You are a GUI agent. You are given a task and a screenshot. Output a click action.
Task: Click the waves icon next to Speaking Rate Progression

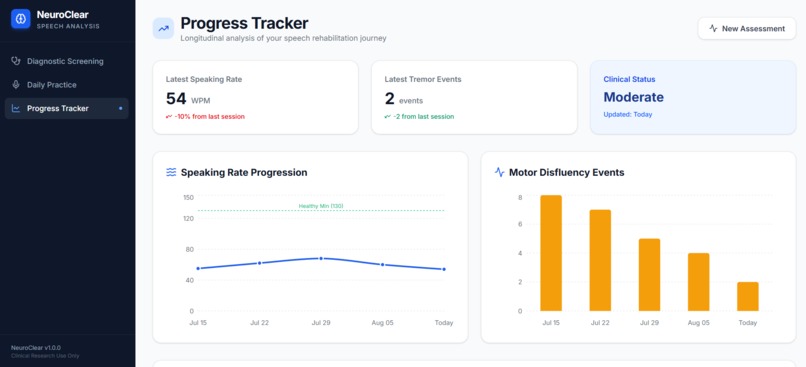[171, 172]
